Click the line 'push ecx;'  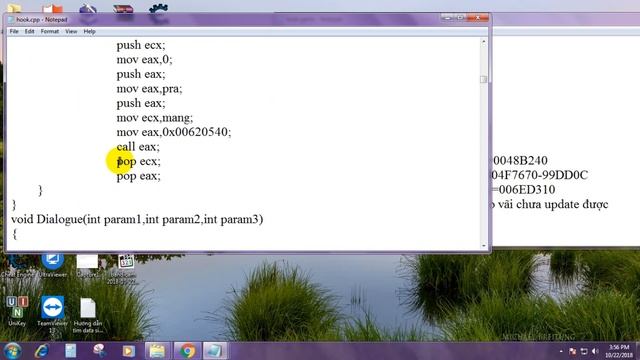point(141,45)
